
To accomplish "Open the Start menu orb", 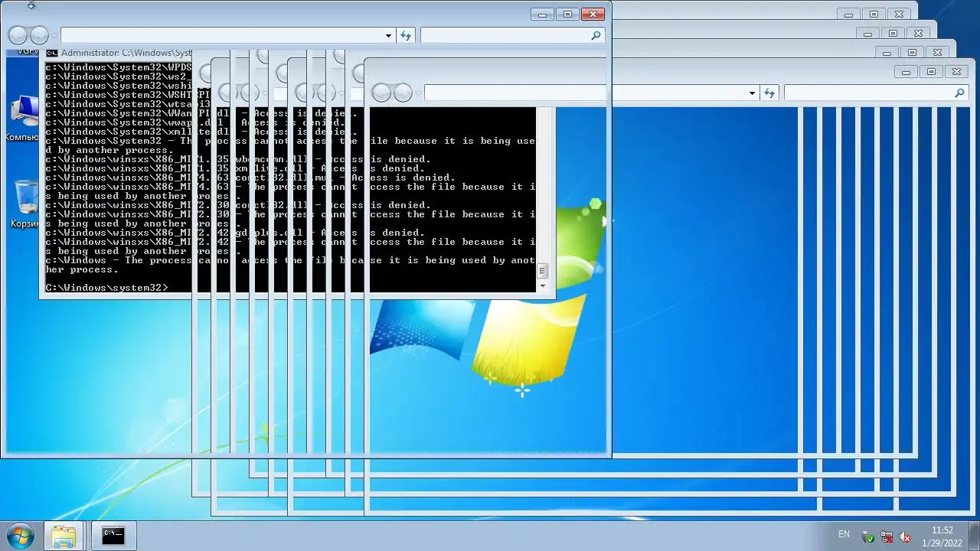I will click(x=21, y=535).
